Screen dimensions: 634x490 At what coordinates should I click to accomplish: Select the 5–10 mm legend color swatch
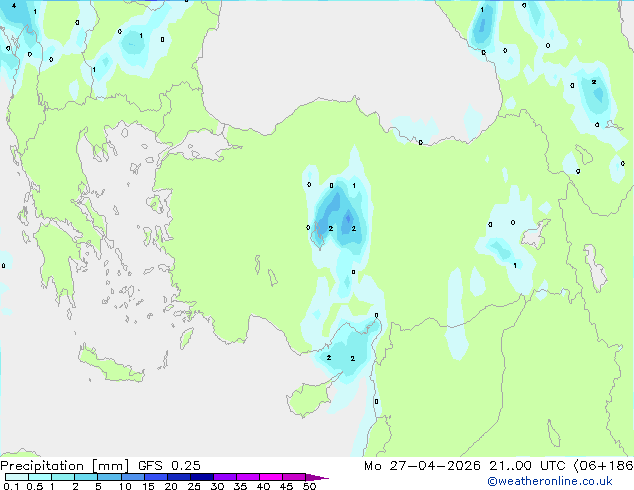pos(109,477)
